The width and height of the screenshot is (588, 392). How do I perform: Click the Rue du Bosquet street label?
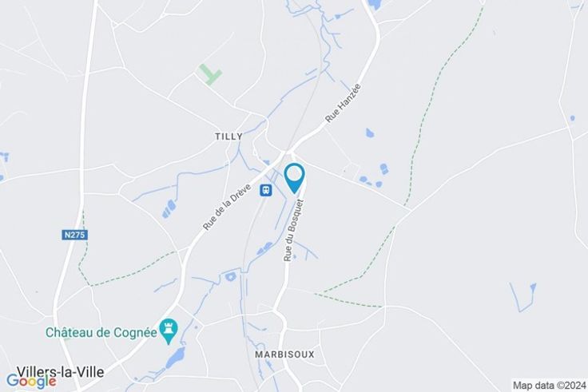[293, 231]
